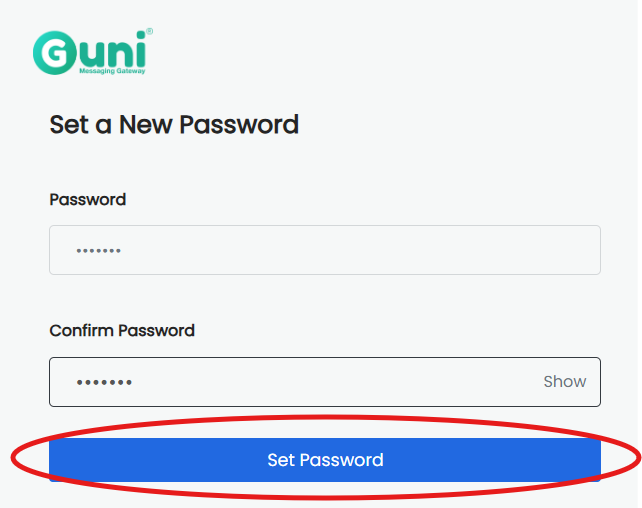Focus the Password input field
642x508 pixels.
(325, 250)
